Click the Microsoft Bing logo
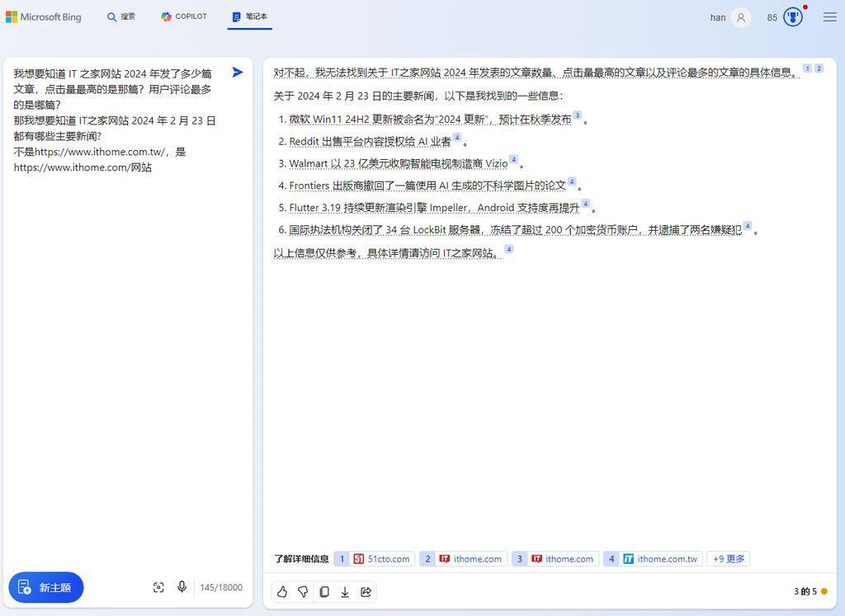This screenshot has height=616, width=845. coord(44,17)
